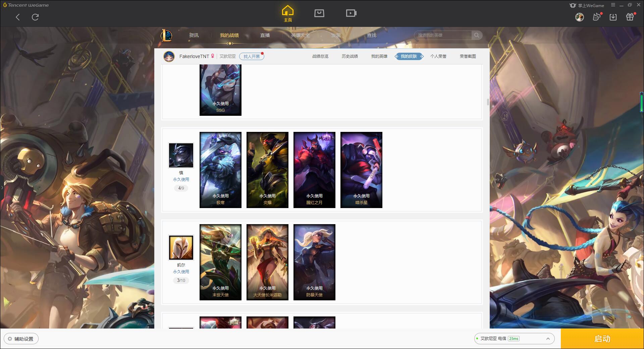Open the left edge sidebar expander
The height and width of the screenshot is (349, 644).
[x=2, y=187]
